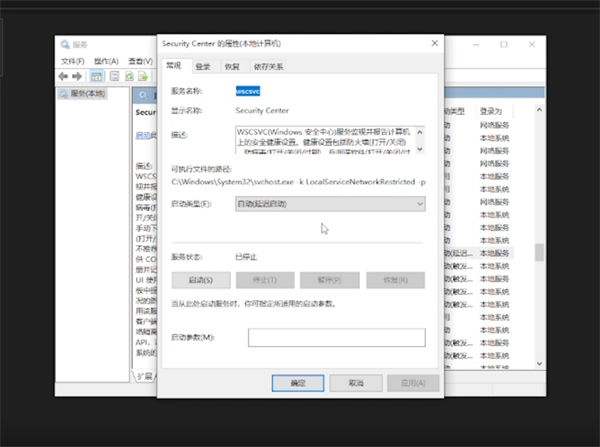Viewport: 600px width, 447px height.
Task: Select 服务(本地) in the console tree
Action: pos(83,94)
